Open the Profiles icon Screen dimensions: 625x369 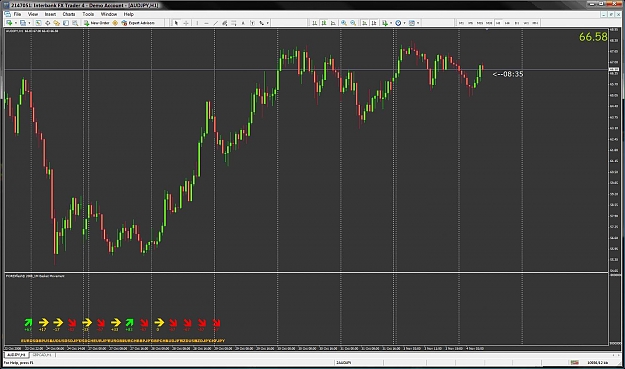(x=23, y=23)
